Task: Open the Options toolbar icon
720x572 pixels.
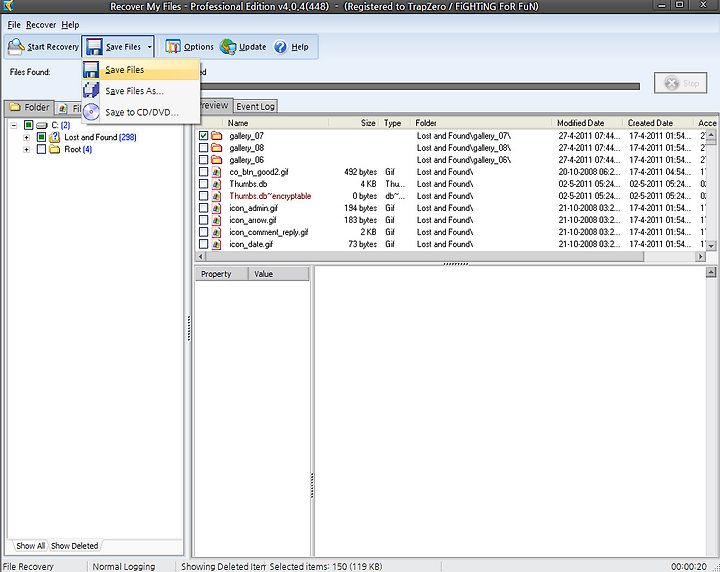Action: (x=173, y=46)
